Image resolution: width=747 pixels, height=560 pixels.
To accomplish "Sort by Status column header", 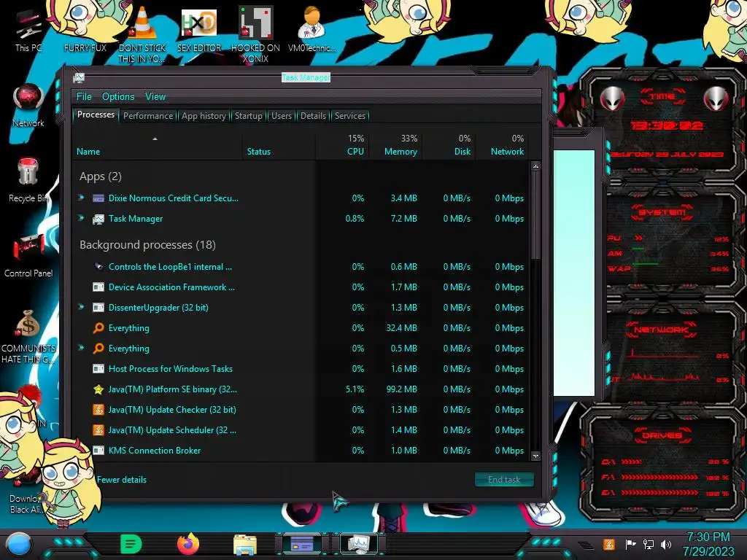I will pos(279,145).
